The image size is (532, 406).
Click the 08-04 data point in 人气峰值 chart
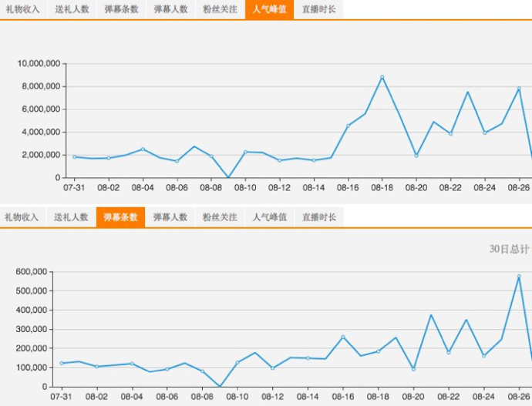143,149
